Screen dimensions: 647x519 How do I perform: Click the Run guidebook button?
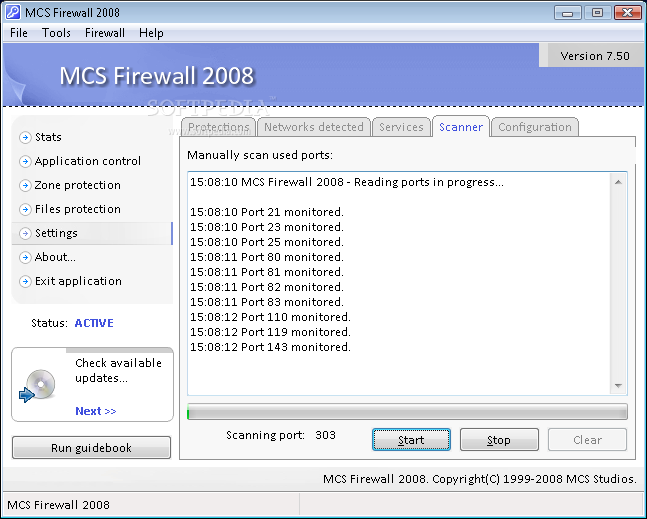91,448
